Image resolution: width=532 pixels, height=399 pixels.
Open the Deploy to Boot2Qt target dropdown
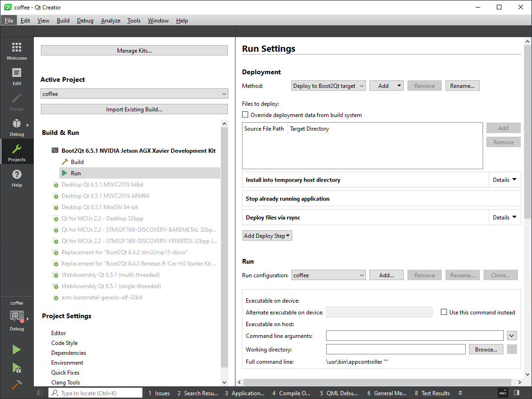pos(329,86)
